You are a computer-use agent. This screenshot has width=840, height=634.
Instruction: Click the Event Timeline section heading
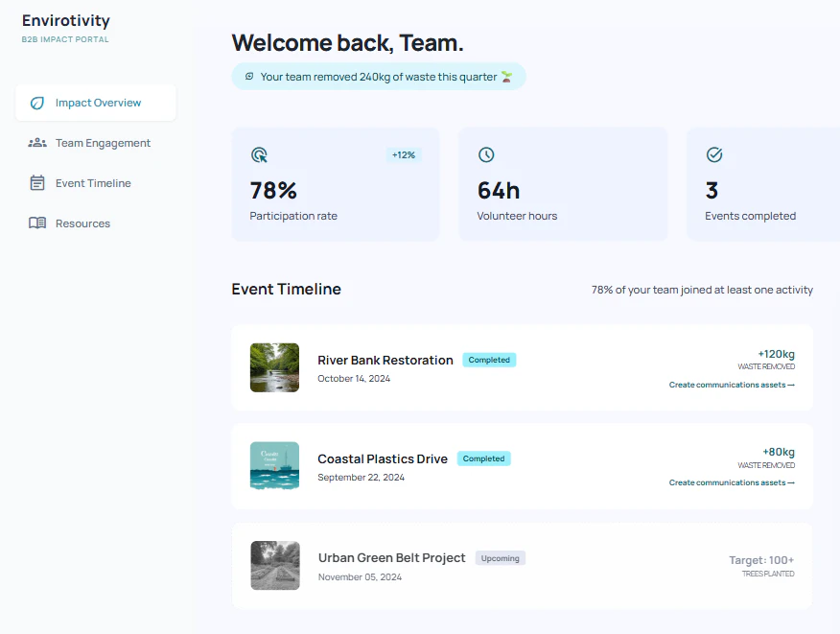[286, 289]
